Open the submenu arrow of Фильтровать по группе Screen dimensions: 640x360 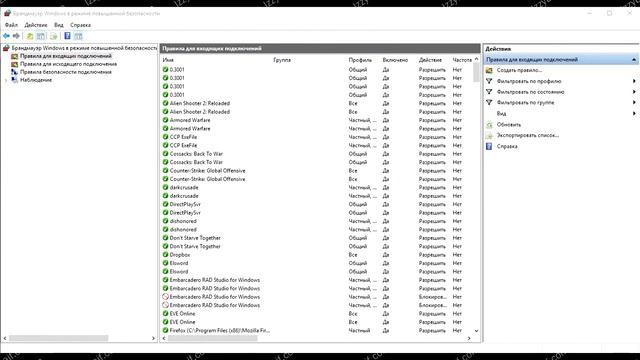[x=634, y=102]
